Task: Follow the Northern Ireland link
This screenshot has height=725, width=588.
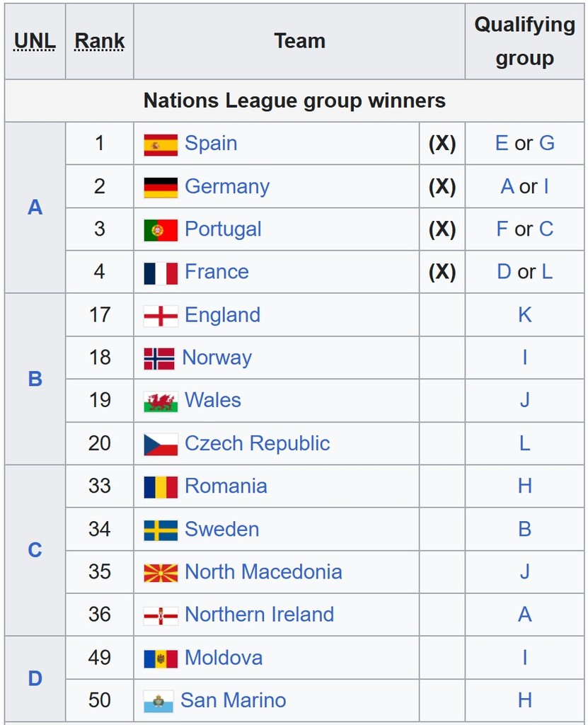Action: pos(260,615)
